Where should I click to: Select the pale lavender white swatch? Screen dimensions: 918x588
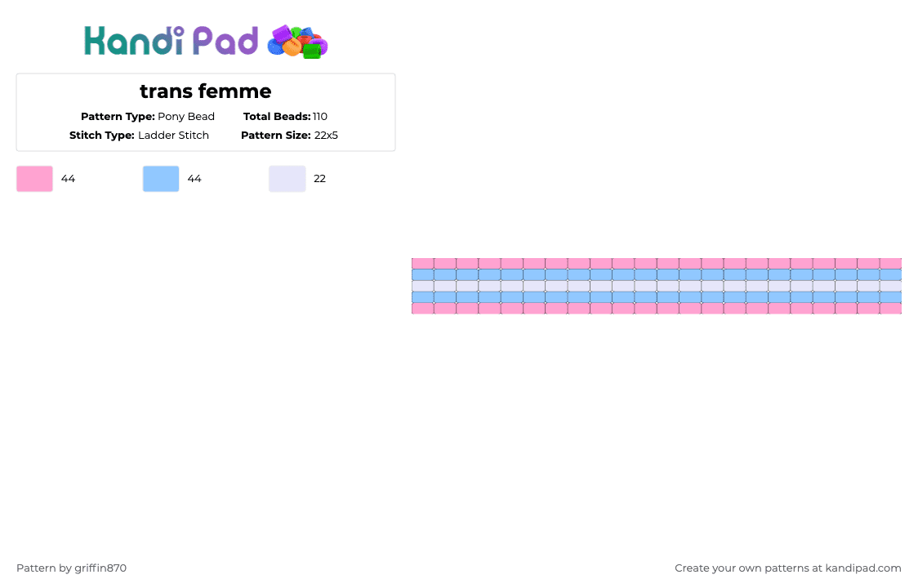(x=287, y=179)
